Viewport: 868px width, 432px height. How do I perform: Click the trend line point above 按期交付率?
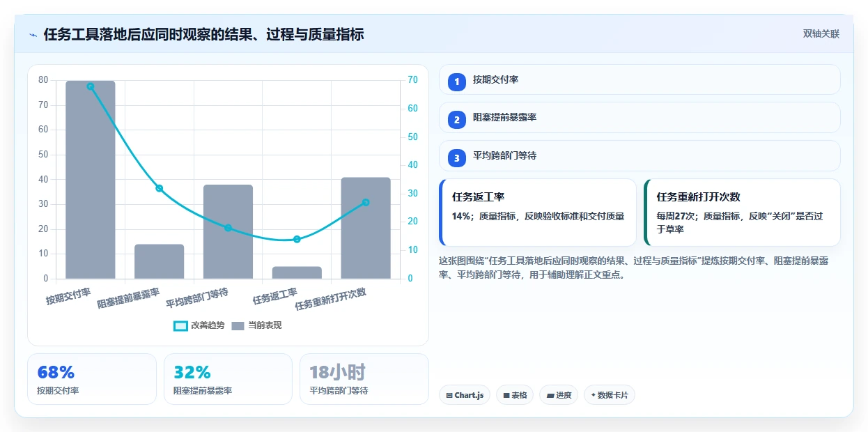click(91, 86)
